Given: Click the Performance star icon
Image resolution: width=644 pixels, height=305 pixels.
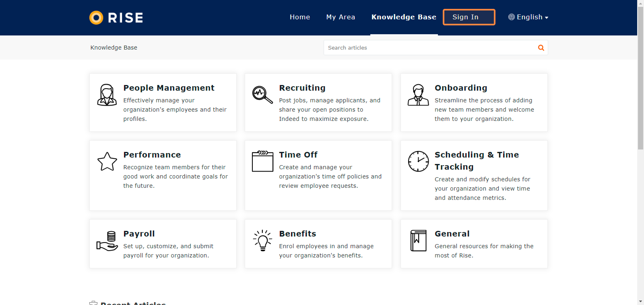Looking at the screenshot, I should coord(107,162).
